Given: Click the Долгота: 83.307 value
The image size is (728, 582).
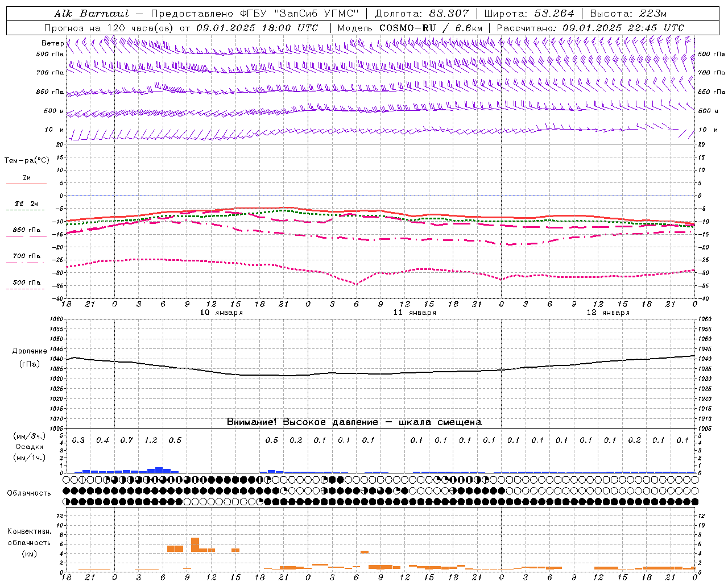Looking at the screenshot, I should click(422, 14).
